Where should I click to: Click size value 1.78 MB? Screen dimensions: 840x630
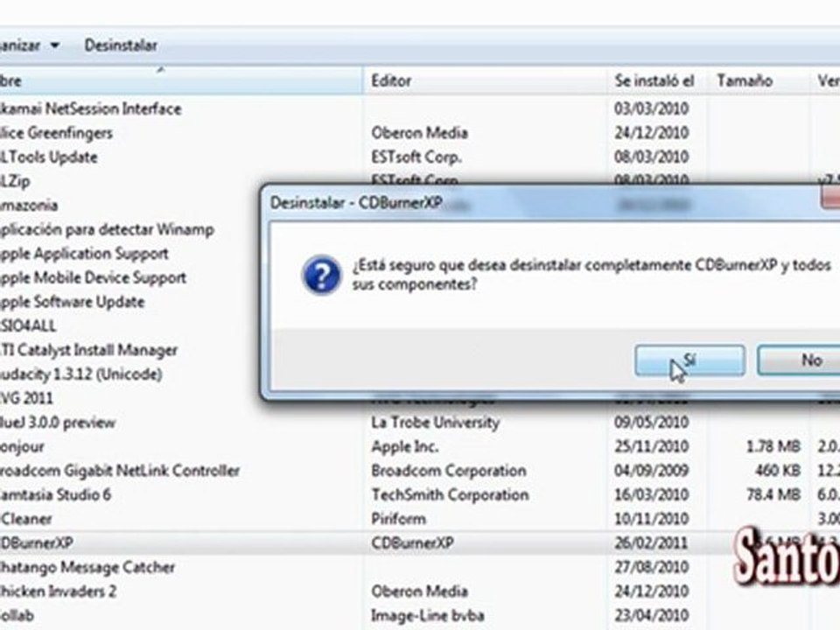point(773,446)
